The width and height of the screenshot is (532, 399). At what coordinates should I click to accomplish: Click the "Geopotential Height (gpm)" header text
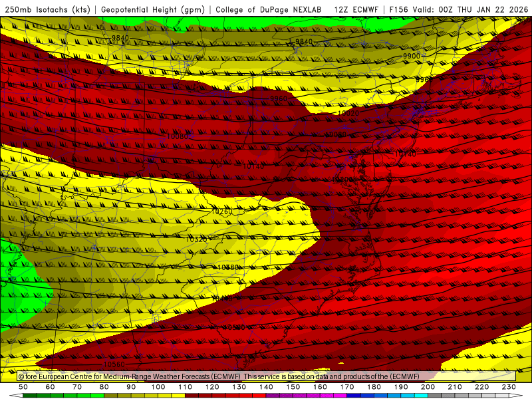click(153, 9)
